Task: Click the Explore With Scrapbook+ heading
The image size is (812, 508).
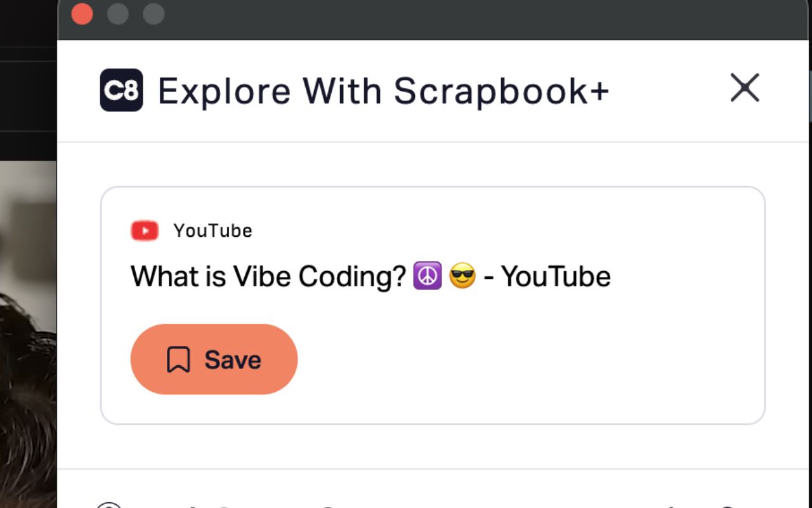Action: 383,90
